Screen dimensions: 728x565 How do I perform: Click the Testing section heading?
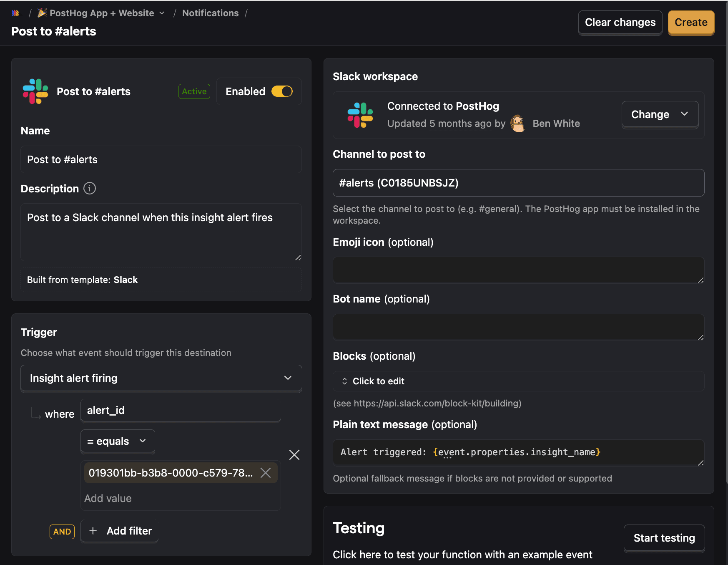click(359, 528)
